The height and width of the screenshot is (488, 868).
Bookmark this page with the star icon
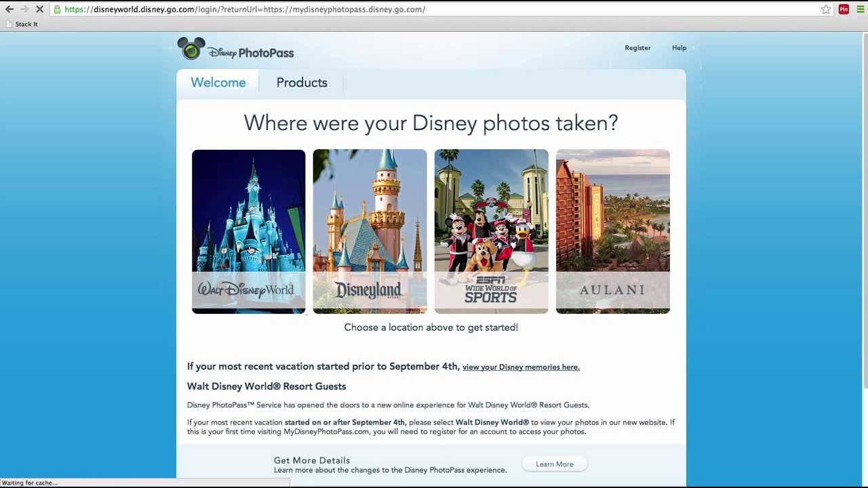point(826,9)
